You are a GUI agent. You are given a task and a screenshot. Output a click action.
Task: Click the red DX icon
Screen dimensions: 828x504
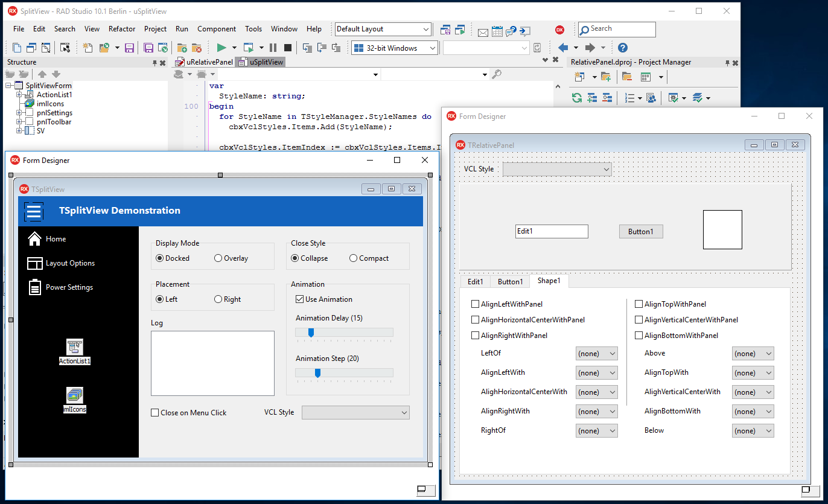coord(559,29)
